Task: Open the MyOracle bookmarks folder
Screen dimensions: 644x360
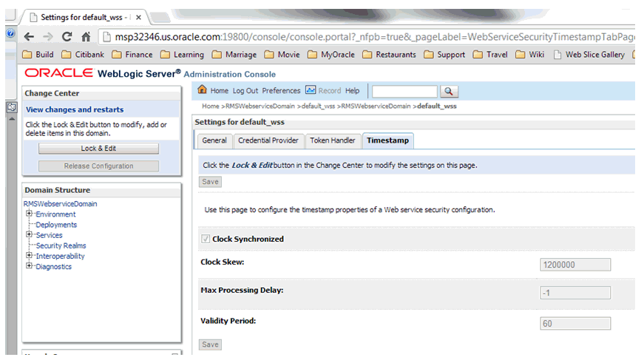Action: [331, 55]
